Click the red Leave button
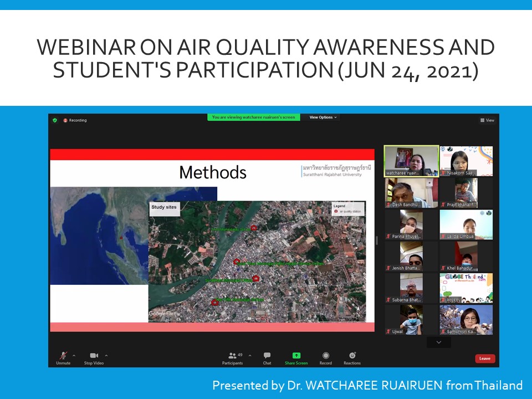Screen dimensions: 532x399 [x=485, y=359]
